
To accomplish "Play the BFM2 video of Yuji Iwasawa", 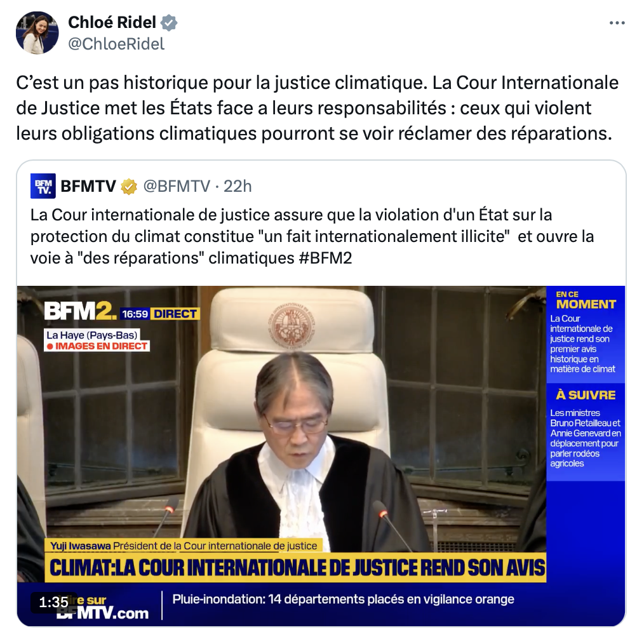I will (x=321, y=456).
